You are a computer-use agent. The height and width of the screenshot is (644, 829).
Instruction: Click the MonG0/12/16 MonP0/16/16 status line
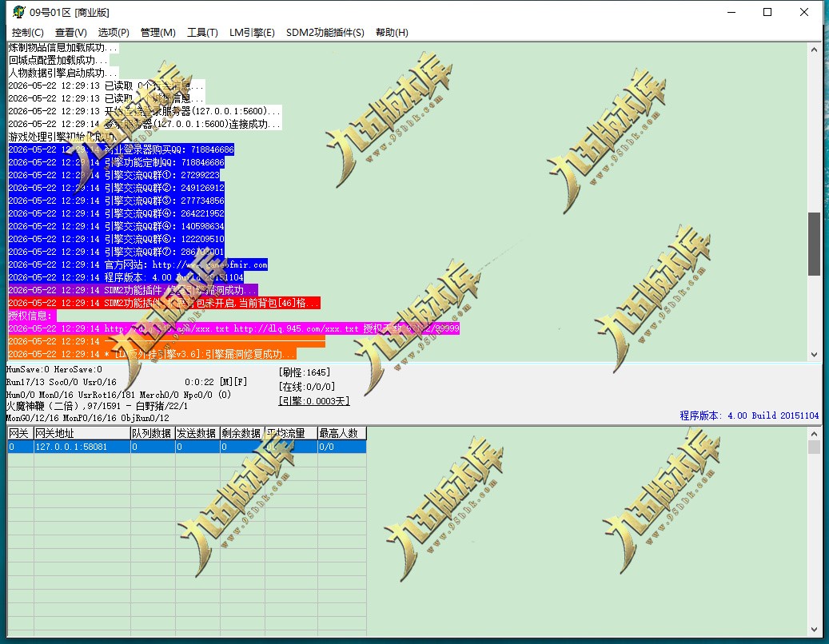point(88,418)
